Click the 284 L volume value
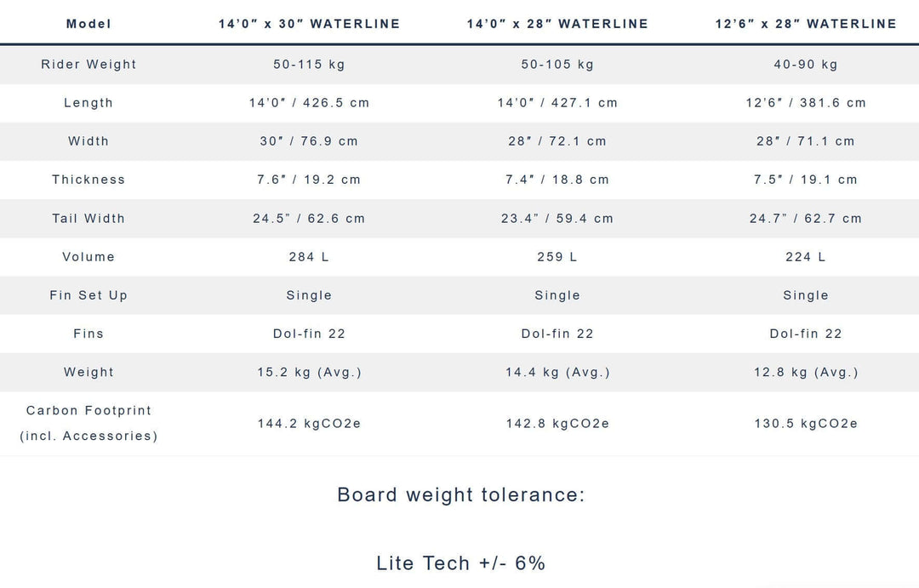This screenshot has height=588, width=919. pyautogui.click(x=309, y=257)
